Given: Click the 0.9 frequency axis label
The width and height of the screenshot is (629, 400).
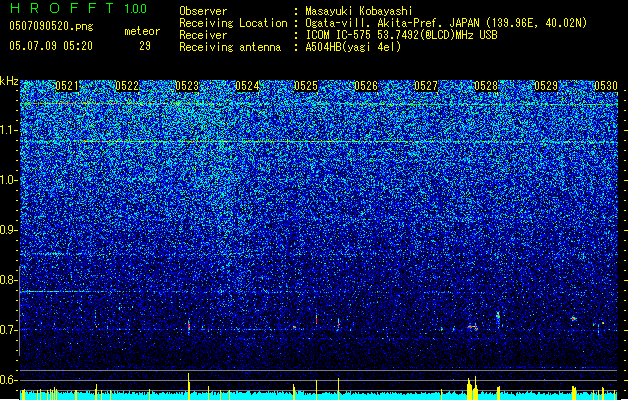Looking at the screenshot, I should click(8, 230).
